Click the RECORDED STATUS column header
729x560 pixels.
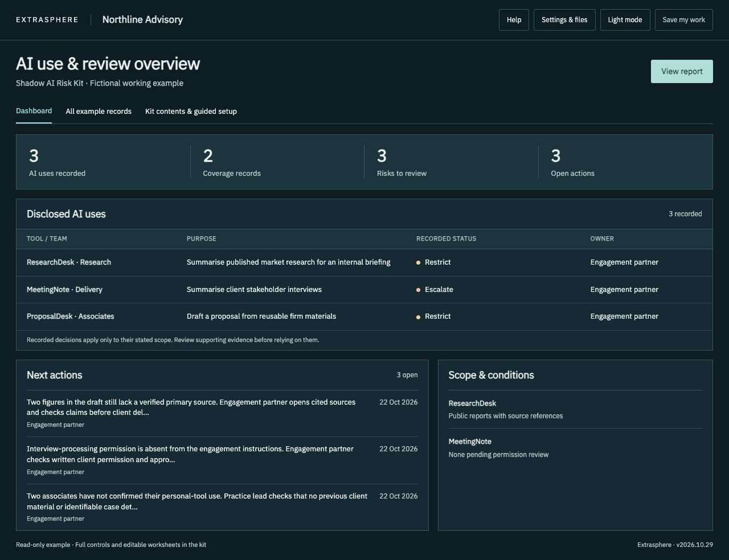446,239
